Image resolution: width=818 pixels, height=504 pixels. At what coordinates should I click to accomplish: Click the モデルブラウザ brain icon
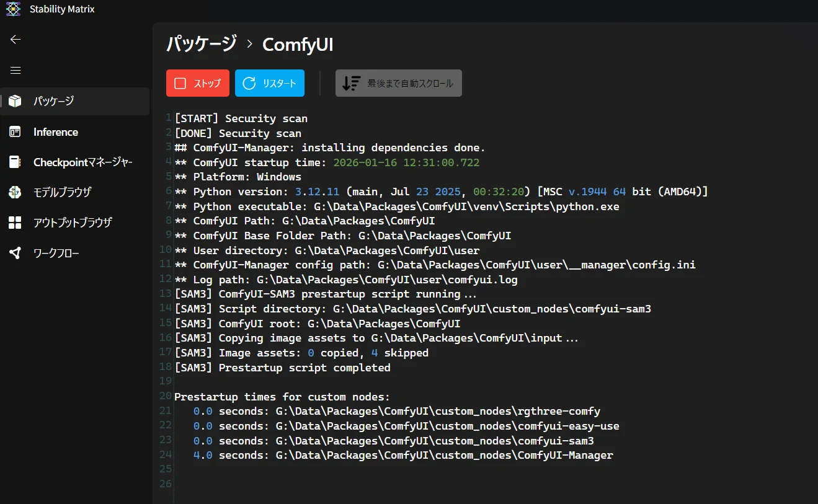(15, 192)
